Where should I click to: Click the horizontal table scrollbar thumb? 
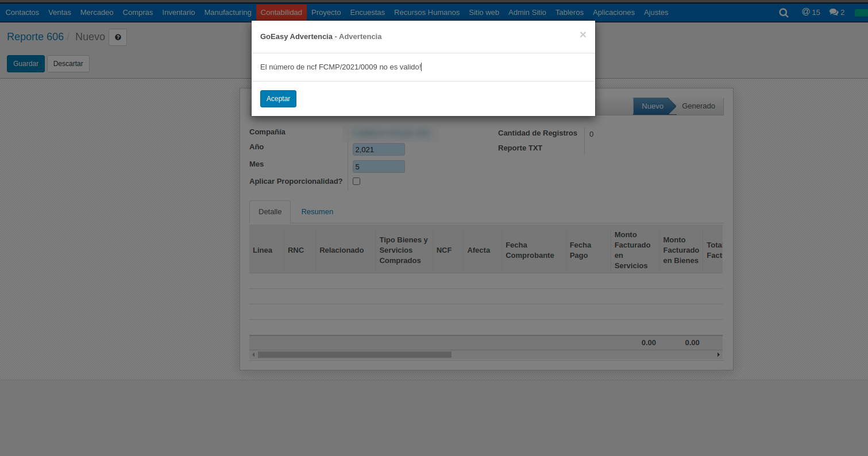point(354,355)
